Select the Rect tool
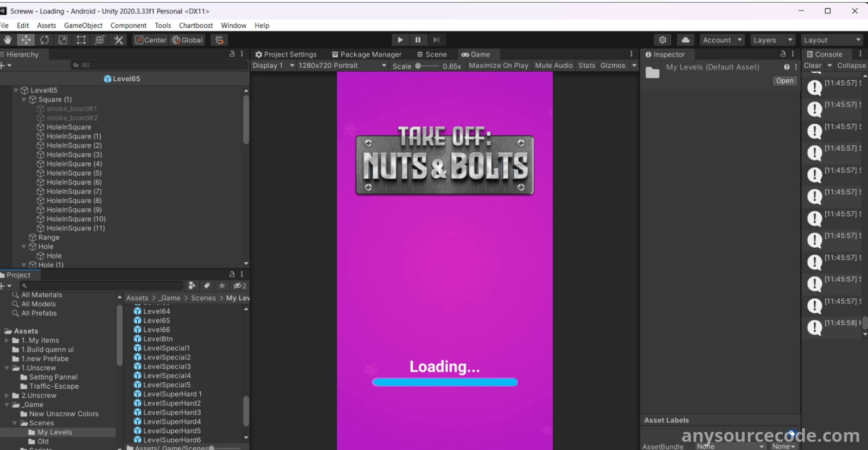Screen dimensions: 868x450 pyautogui.click(x=81, y=40)
